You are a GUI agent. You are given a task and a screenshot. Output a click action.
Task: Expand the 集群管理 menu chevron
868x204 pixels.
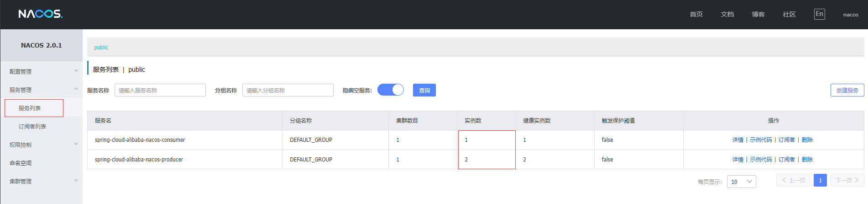(76, 180)
